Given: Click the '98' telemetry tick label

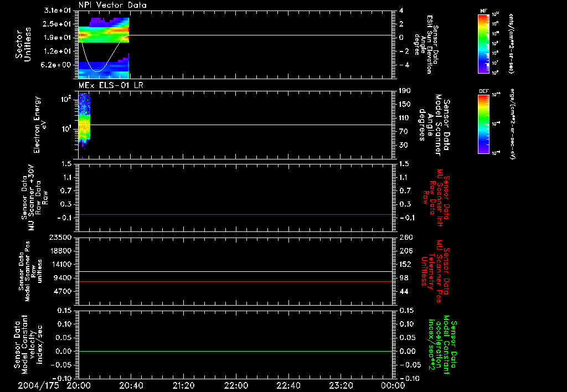Looking at the screenshot, I should coord(404,278).
